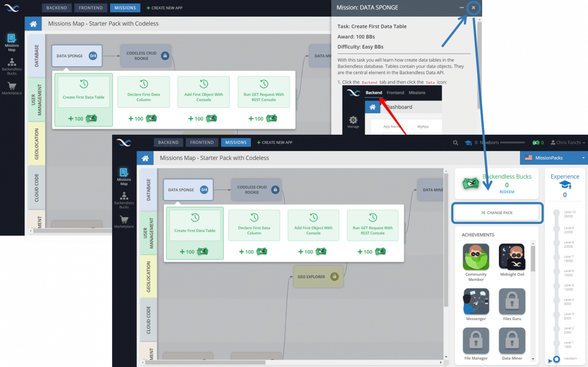Click CREATE NEW APP in background window

(164, 8)
